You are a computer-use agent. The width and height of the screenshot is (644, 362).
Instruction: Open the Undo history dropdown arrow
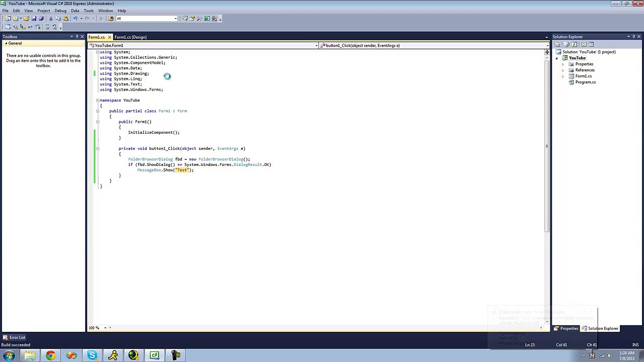(81, 19)
